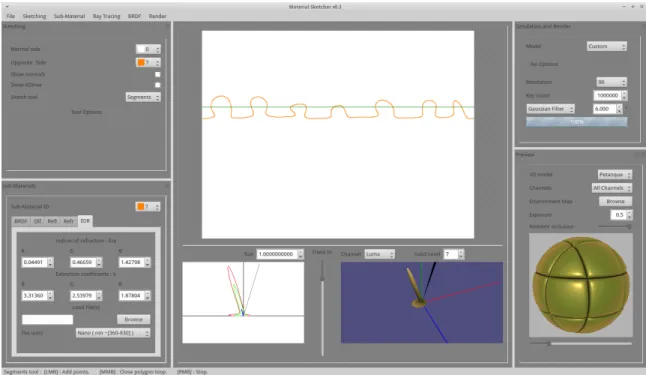Click the Ray count 1000000 field
This screenshot has width=646, height=375.
coord(607,96)
